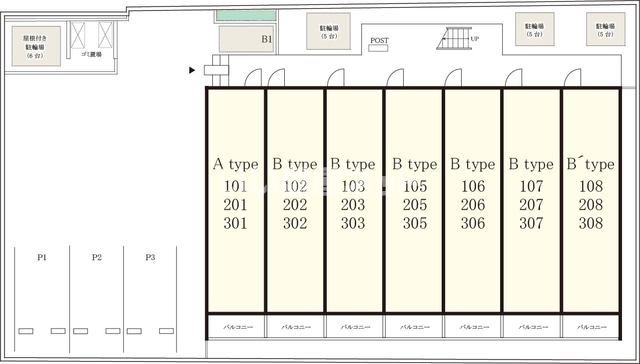
Task: Select unit number 107
Action: pyautogui.click(x=531, y=186)
